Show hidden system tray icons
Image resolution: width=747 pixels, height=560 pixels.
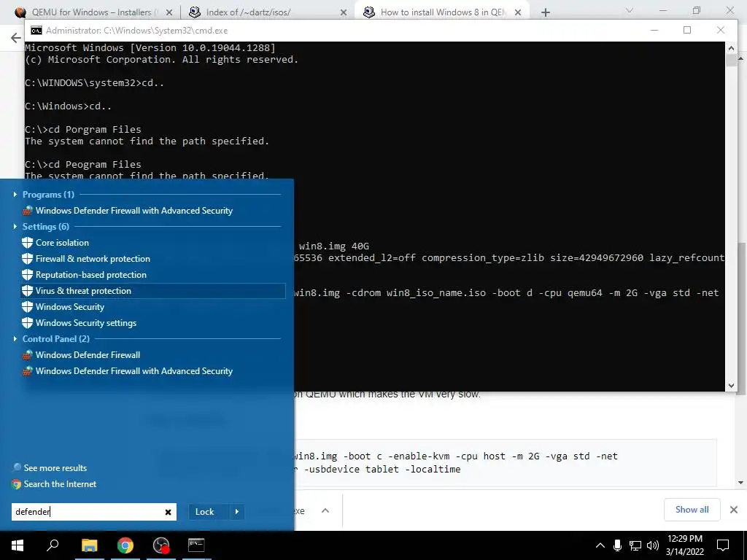[x=600, y=545]
